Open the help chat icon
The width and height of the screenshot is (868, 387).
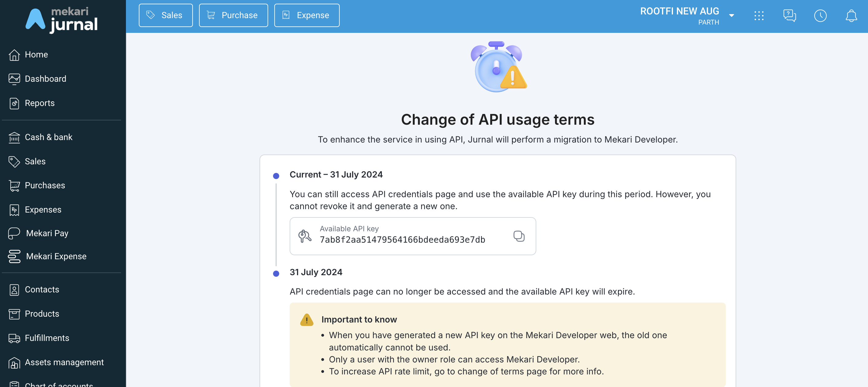point(789,15)
